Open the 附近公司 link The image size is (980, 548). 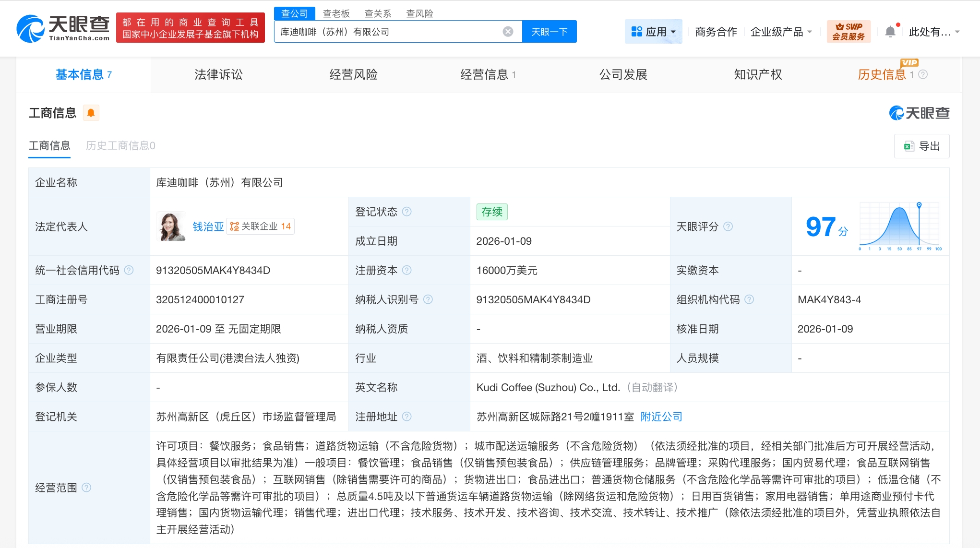(x=661, y=417)
